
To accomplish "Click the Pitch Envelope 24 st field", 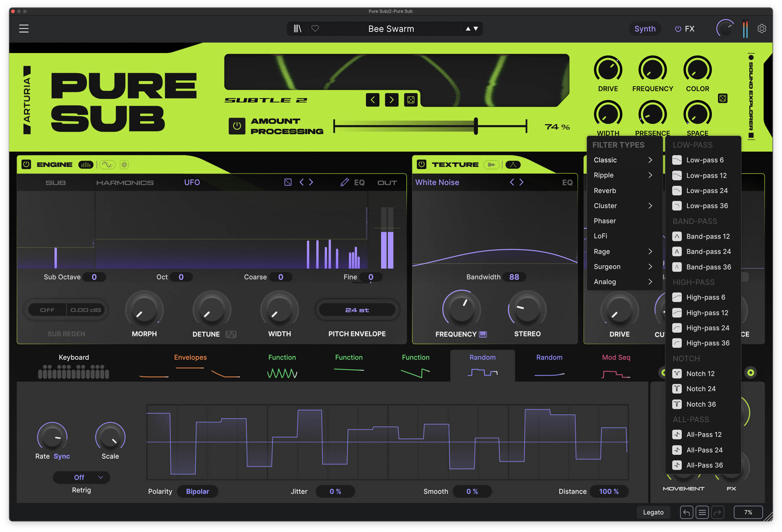I will pyautogui.click(x=357, y=310).
